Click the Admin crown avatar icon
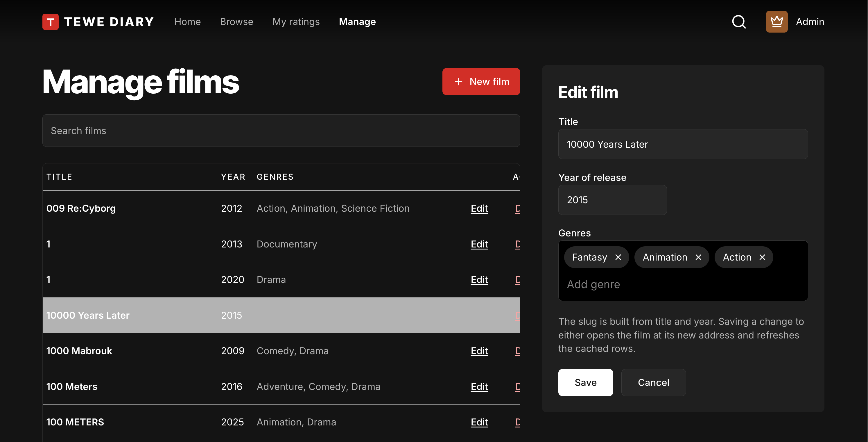This screenshot has width=868, height=442. click(x=777, y=22)
